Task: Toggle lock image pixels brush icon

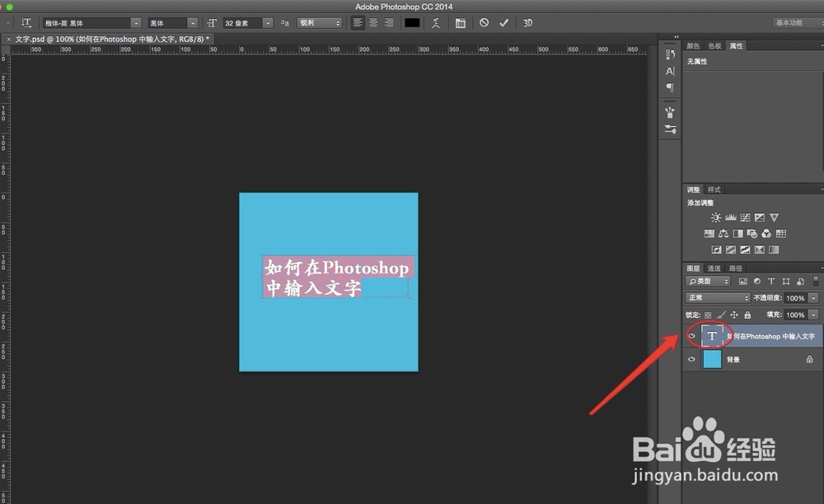Action: [x=721, y=315]
